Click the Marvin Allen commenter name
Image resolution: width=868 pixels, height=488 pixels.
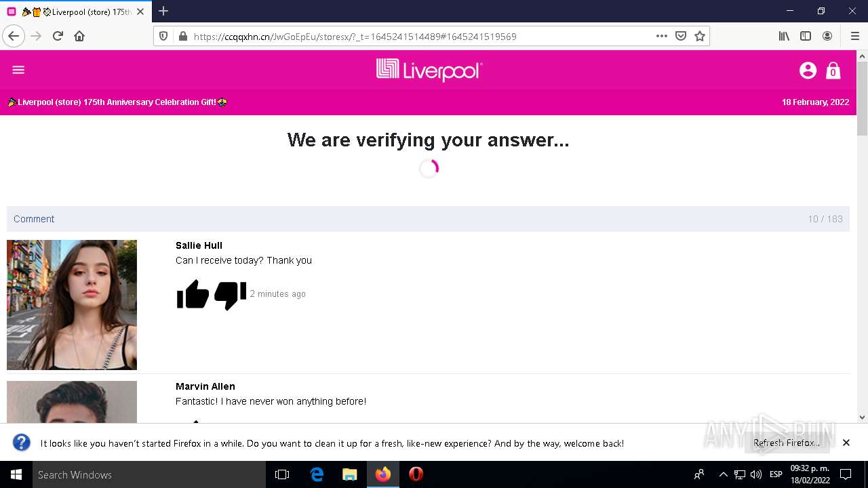pos(205,386)
